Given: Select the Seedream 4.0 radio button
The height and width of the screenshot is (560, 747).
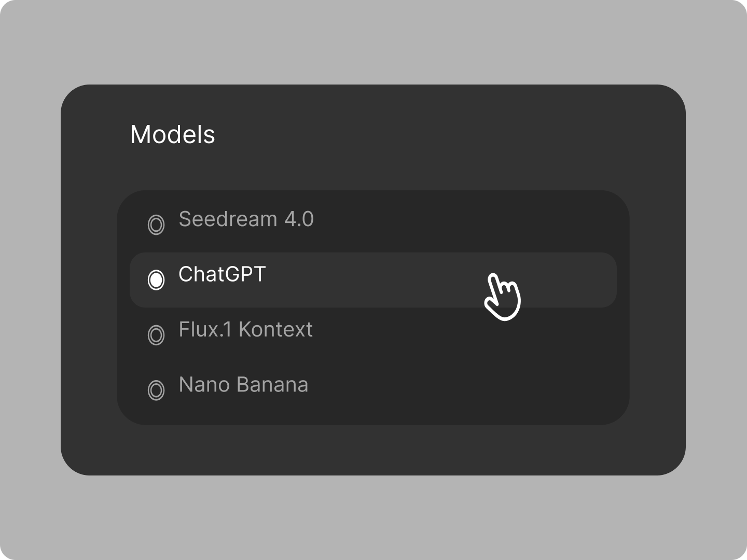Looking at the screenshot, I should coord(156,225).
